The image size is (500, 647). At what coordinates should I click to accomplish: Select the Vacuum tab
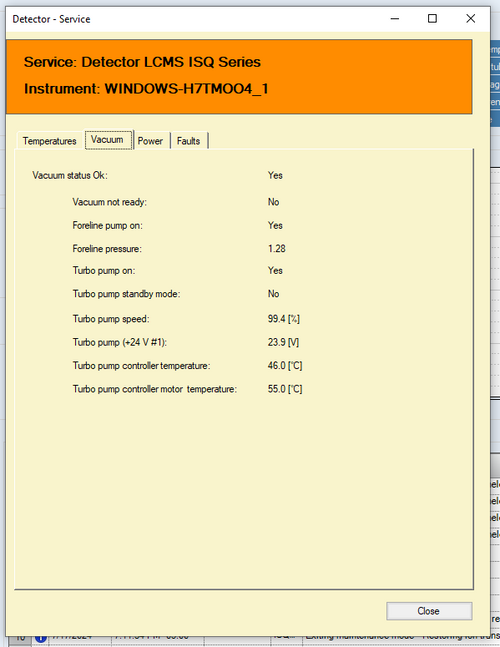pyautogui.click(x=107, y=140)
